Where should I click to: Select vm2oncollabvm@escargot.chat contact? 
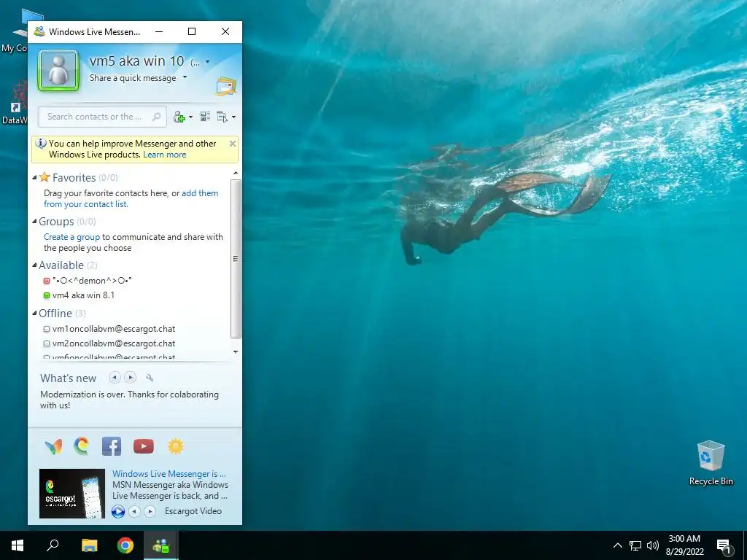(114, 344)
